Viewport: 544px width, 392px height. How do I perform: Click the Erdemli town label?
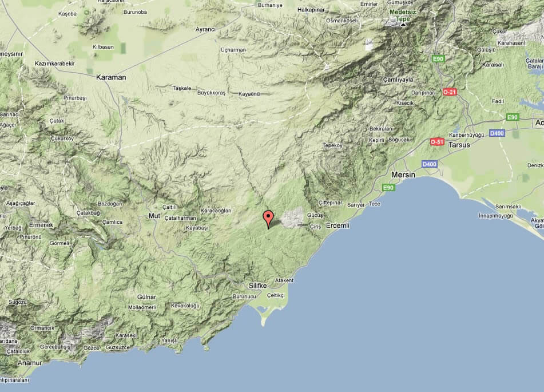[337, 225]
